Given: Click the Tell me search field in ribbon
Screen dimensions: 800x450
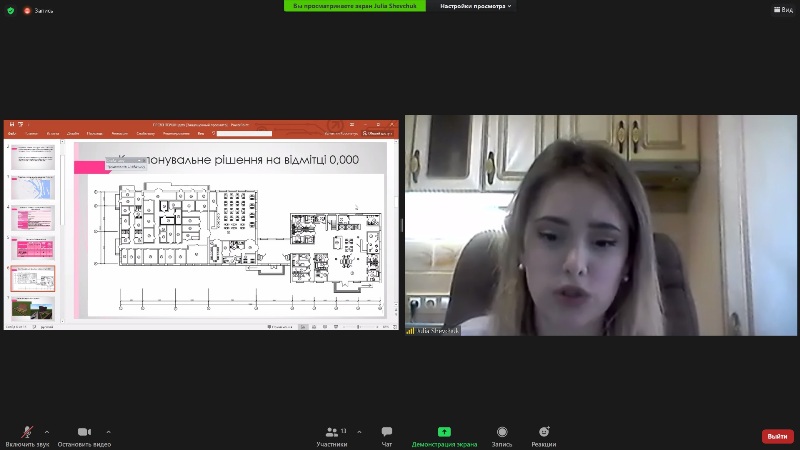Looking at the screenshot, I should [244, 134].
